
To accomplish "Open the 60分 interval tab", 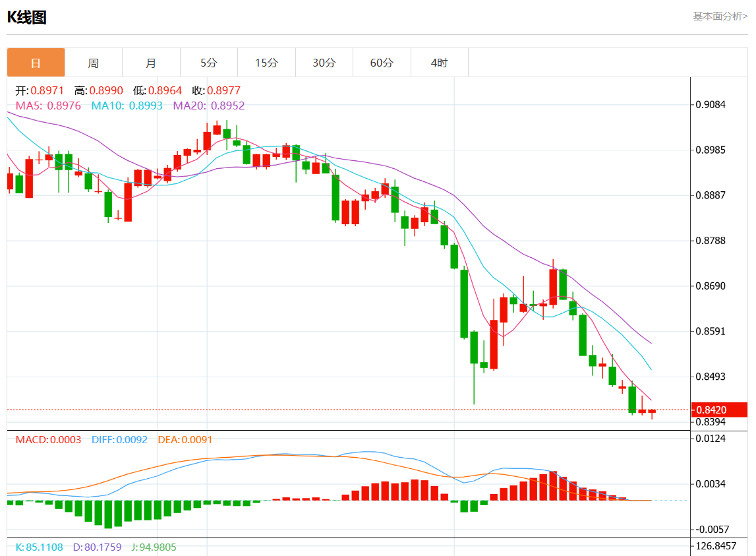I will pos(382,62).
